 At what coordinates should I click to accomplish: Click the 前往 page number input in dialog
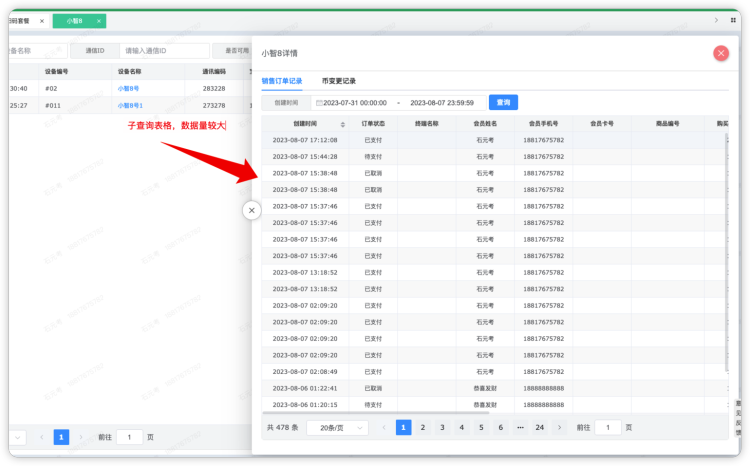point(608,427)
